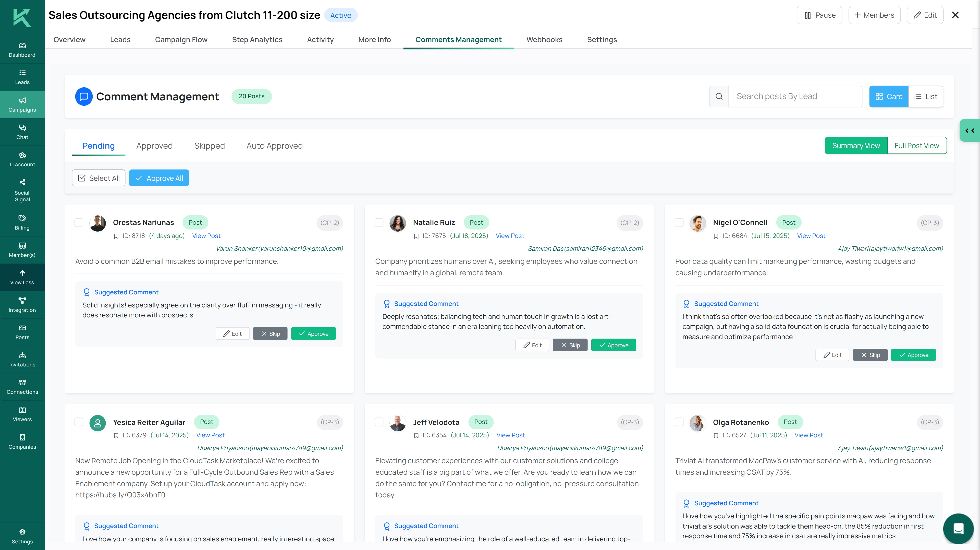View the Invitations section
The height and width of the screenshot is (550, 980).
click(22, 359)
